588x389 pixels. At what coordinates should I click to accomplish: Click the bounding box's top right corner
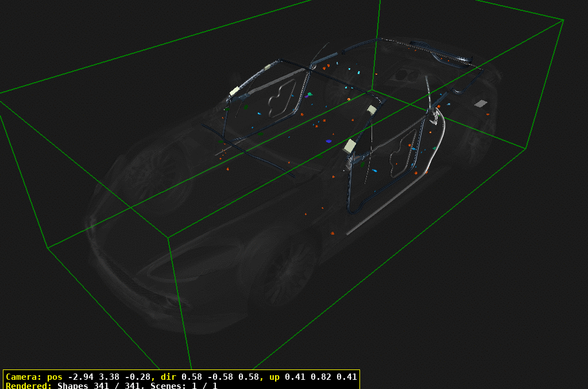(563, 20)
